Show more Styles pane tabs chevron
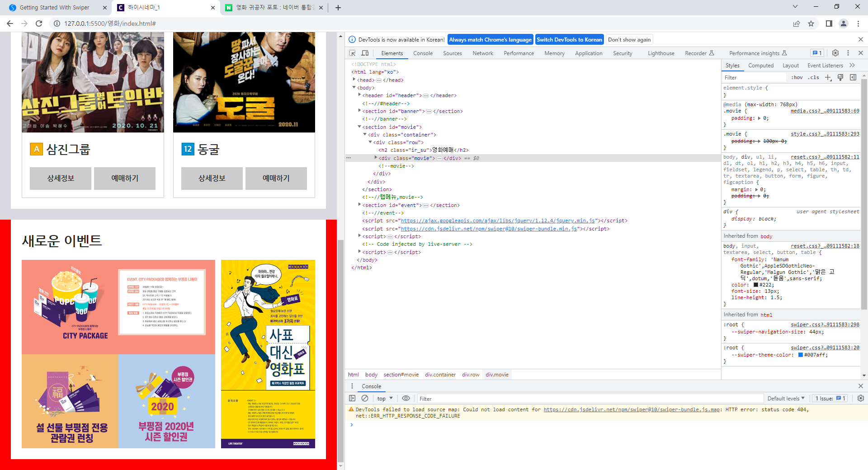Screen dimensions: 868x470 [853, 66]
